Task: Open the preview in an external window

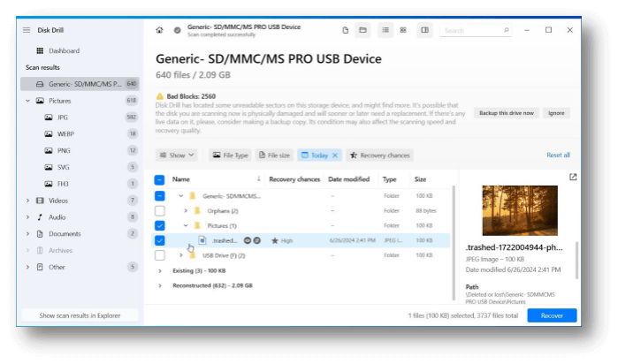Action: click(x=573, y=177)
